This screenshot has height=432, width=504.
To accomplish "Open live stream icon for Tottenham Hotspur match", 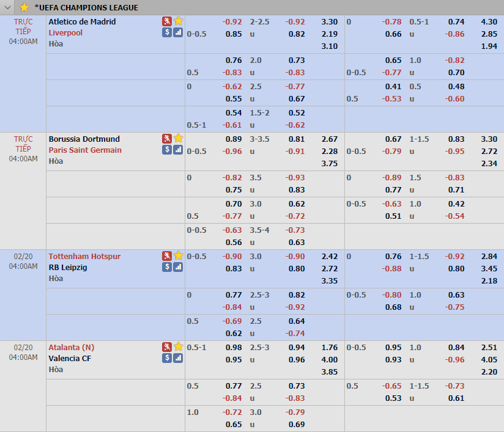I will click(167, 255).
